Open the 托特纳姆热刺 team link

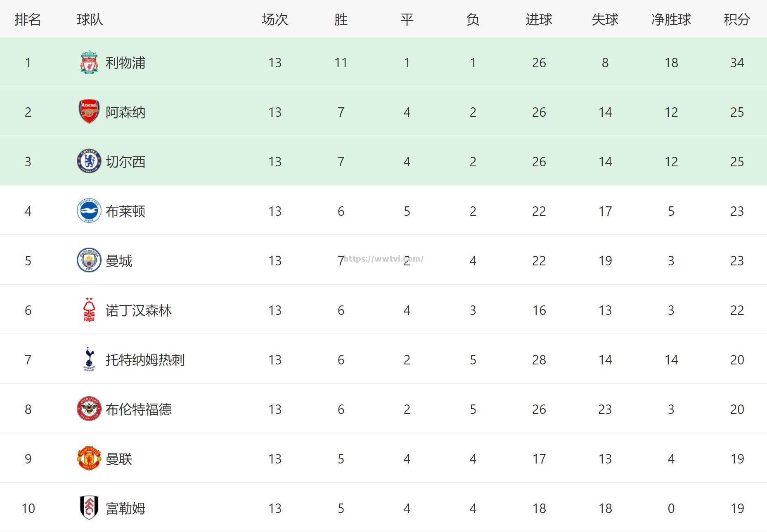tap(145, 360)
